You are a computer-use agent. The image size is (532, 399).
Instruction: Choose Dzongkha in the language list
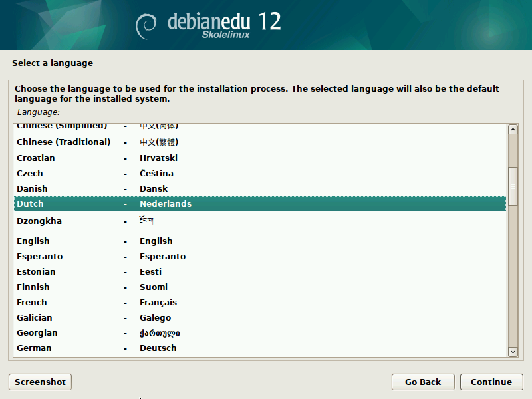pos(260,221)
